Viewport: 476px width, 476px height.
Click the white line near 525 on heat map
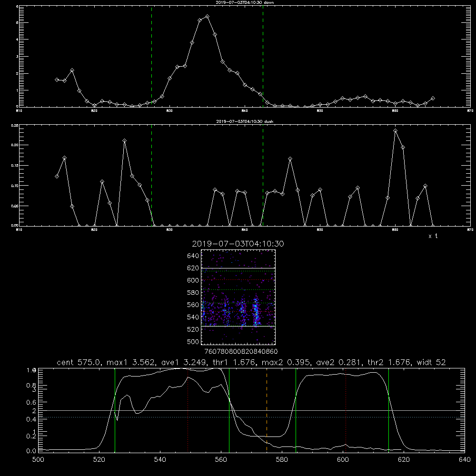[238, 327]
